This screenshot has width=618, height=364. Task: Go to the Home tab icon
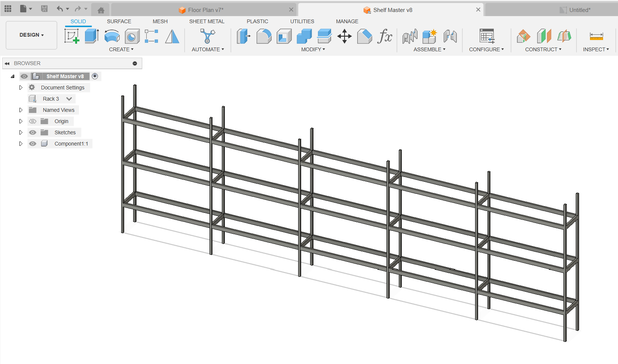[x=101, y=10]
